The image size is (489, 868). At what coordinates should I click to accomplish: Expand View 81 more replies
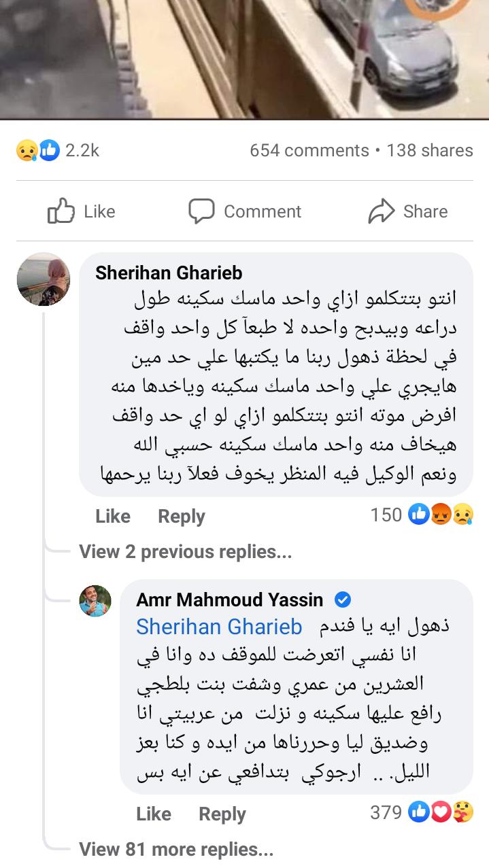tap(176, 849)
